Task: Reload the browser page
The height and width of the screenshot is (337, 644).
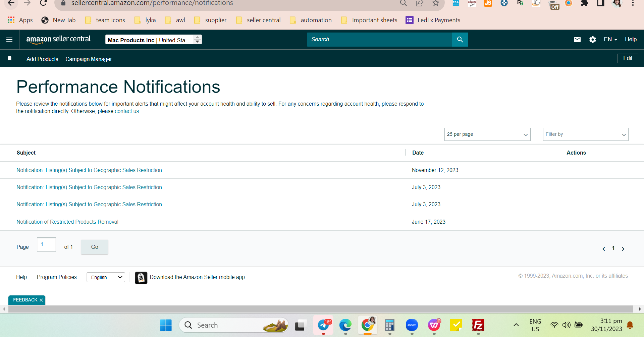Action: click(x=43, y=3)
